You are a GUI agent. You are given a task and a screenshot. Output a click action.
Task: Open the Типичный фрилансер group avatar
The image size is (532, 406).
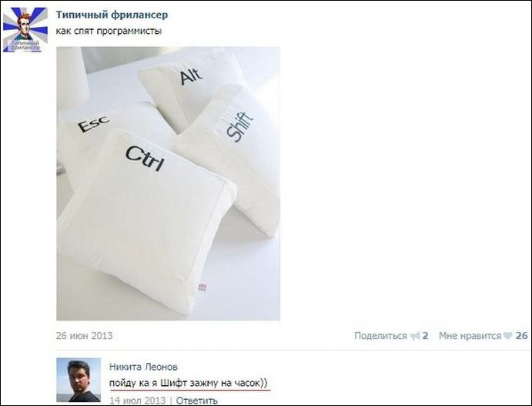(x=25, y=29)
